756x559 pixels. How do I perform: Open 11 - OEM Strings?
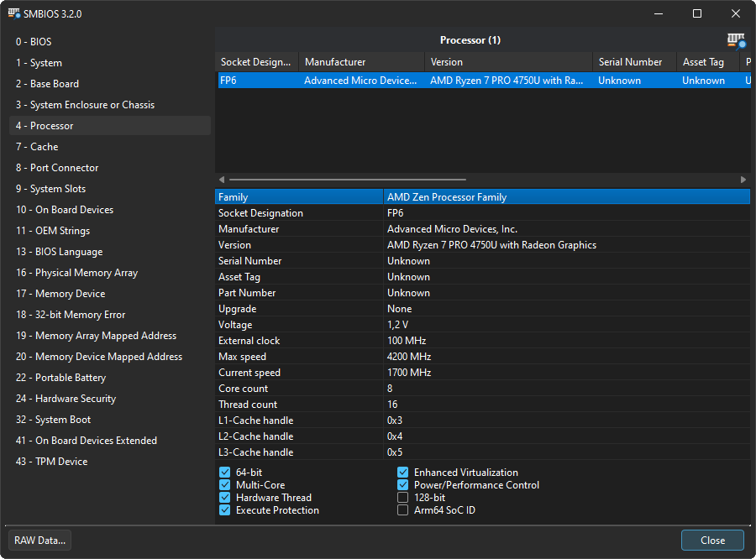pyautogui.click(x=110, y=230)
